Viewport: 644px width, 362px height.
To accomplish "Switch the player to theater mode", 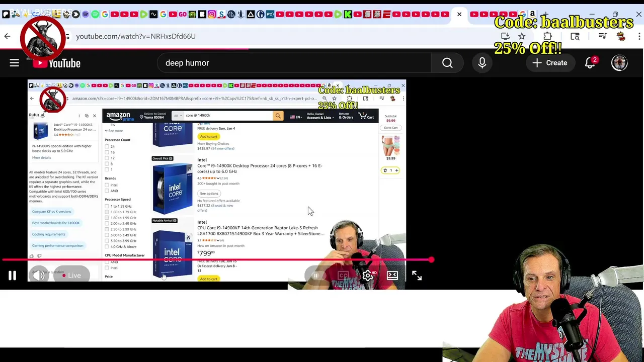I will (392, 276).
